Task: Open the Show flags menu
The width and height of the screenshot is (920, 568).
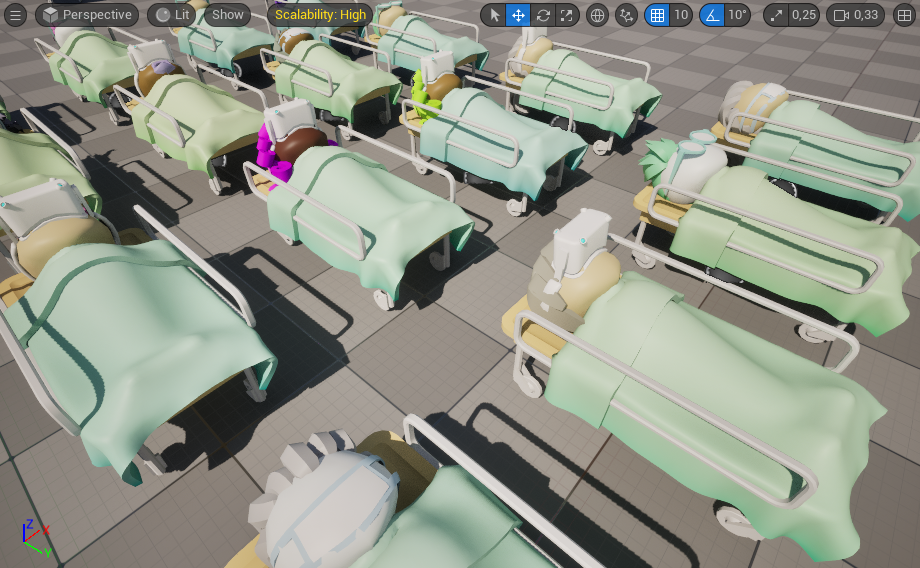Action: (x=228, y=15)
